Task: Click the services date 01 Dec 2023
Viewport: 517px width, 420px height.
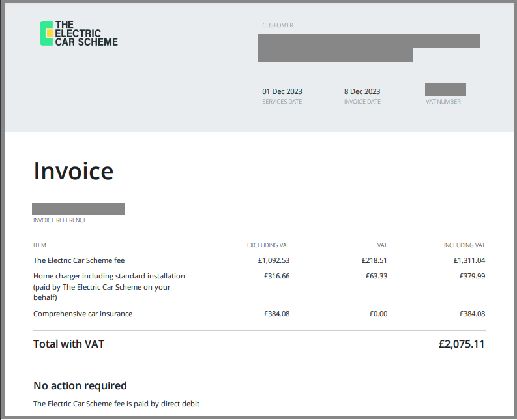Action: pos(282,91)
